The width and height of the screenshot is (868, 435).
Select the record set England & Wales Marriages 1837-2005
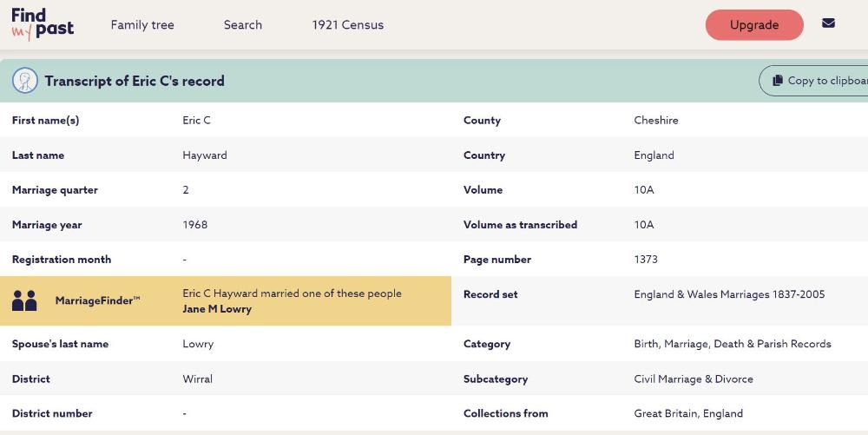(x=729, y=294)
